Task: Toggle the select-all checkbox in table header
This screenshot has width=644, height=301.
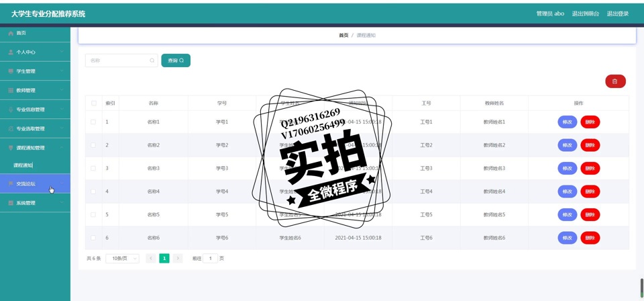Action: pos(93,103)
